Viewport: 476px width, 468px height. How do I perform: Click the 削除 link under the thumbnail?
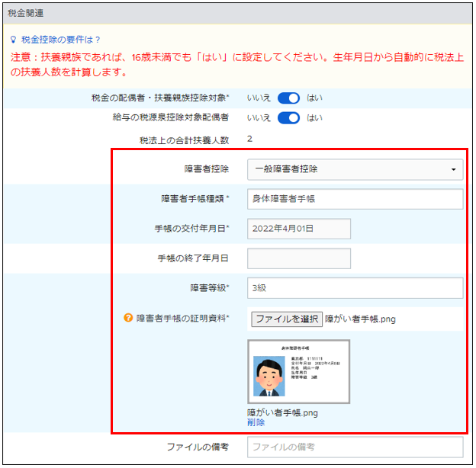coord(256,422)
